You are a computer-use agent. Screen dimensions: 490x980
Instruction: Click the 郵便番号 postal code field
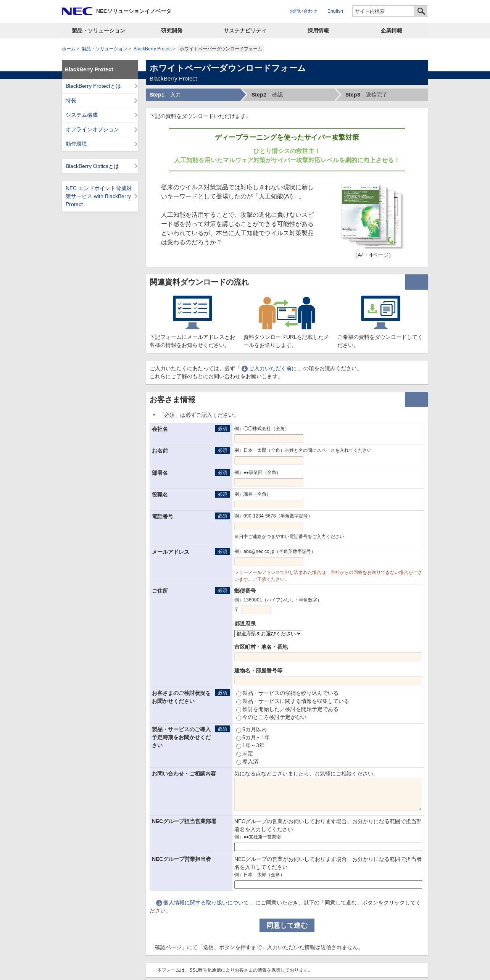point(256,610)
